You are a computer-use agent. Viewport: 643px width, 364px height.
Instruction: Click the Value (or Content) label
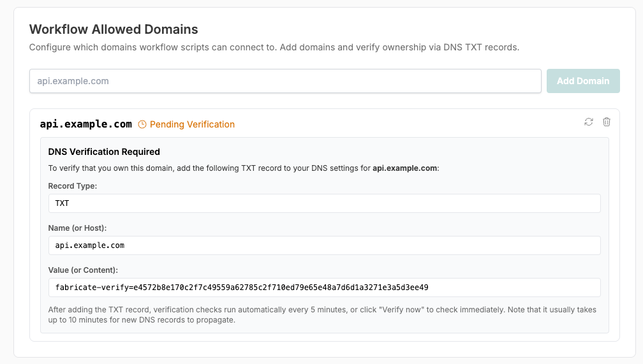tap(83, 270)
